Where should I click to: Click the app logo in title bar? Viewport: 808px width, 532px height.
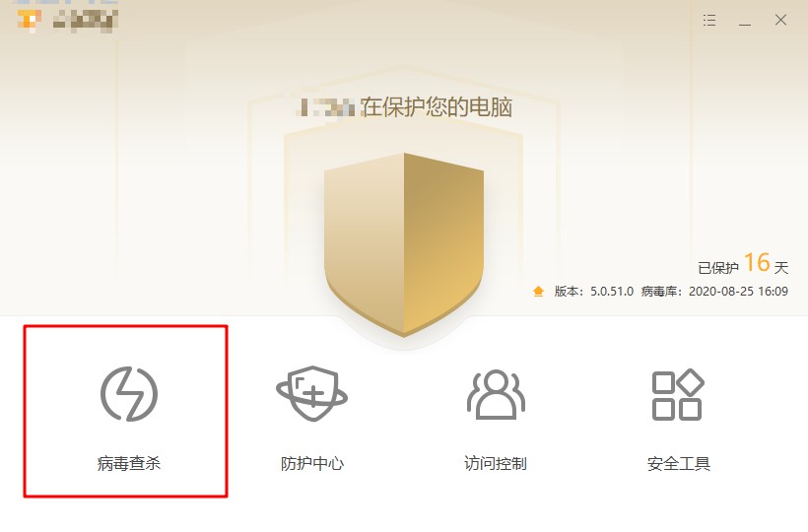tap(29, 20)
